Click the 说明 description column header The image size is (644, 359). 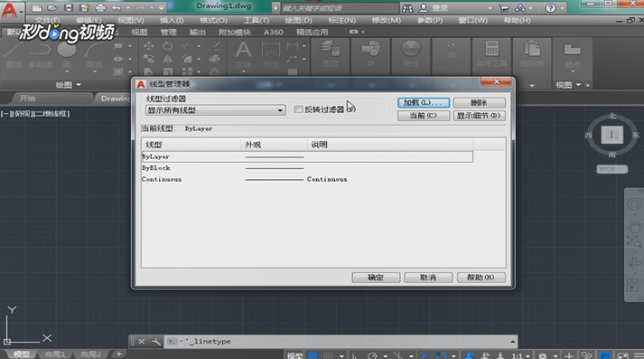(x=390, y=145)
